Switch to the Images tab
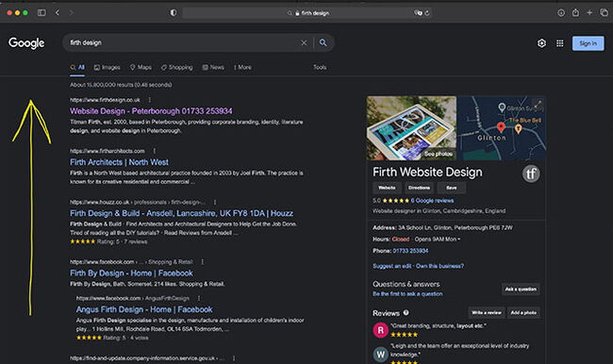613x364 pixels. pos(108,67)
